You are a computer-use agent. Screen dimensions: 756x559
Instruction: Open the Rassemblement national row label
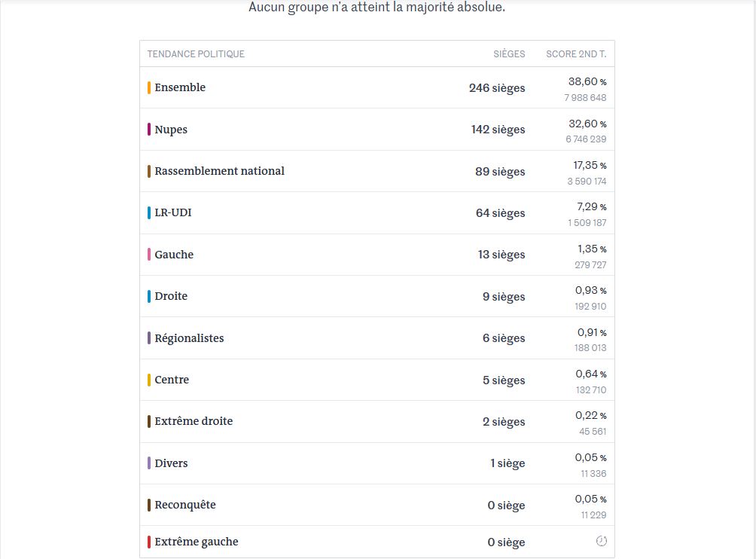pos(219,171)
